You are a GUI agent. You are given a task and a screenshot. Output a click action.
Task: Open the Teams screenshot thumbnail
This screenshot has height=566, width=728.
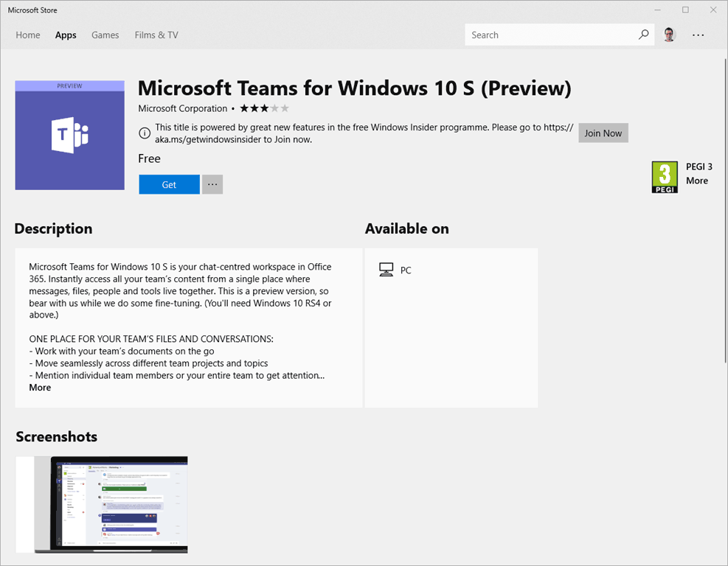click(x=102, y=504)
